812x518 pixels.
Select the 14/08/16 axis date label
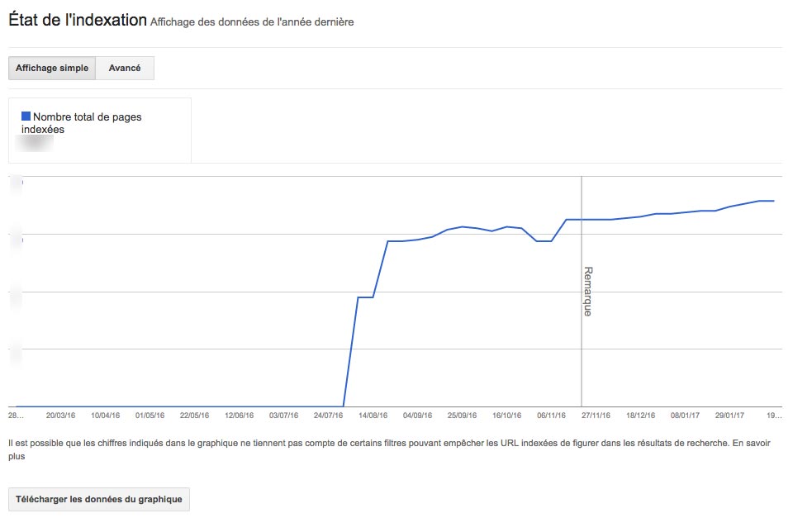[x=373, y=416]
